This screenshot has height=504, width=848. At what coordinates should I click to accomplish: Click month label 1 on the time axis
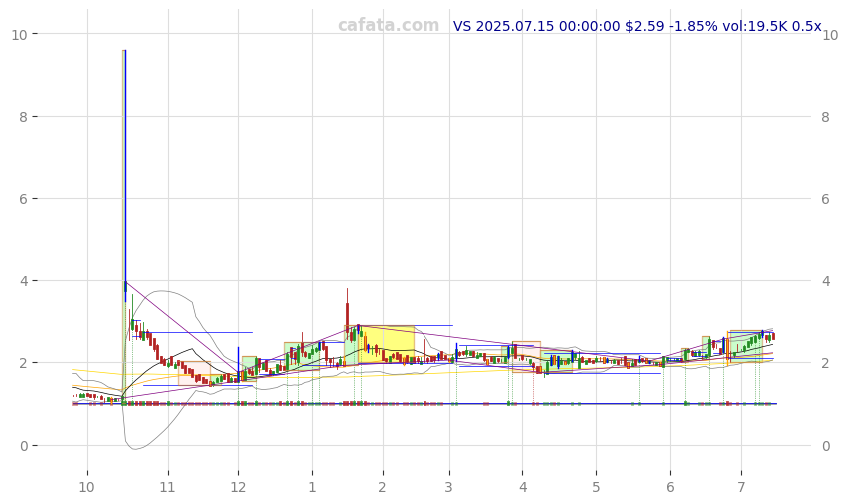(x=312, y=488)
